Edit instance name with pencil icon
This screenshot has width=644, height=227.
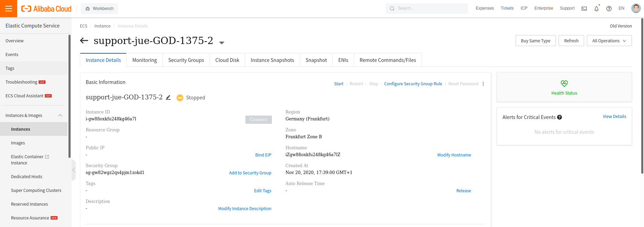pyautogui.click(x=168, y=98)
